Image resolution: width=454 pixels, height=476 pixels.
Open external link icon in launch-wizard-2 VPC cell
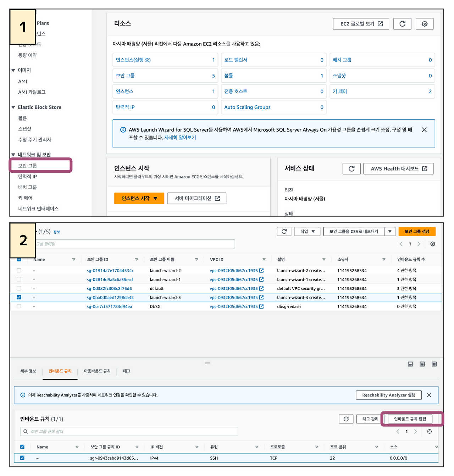(x=261, y=271)
